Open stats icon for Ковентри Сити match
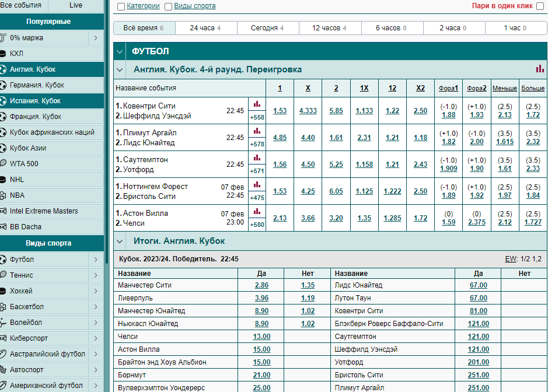Screen dimensions: 548x392 (x=257, y=104)
